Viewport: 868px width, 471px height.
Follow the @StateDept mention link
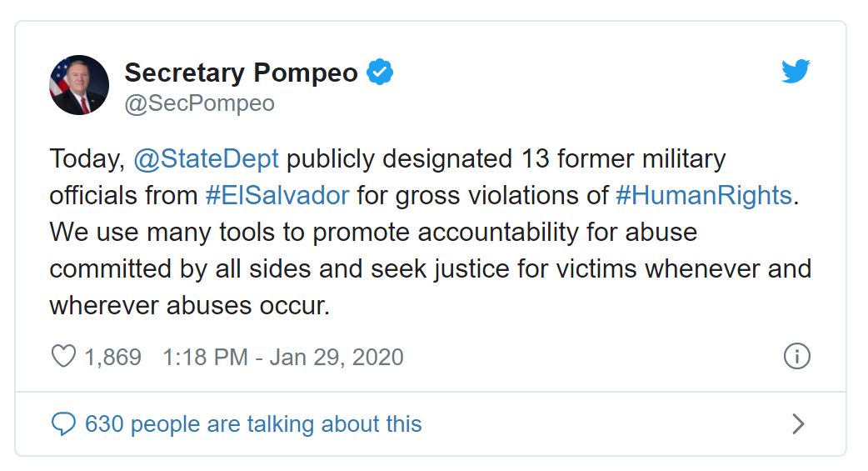(206, 158)
